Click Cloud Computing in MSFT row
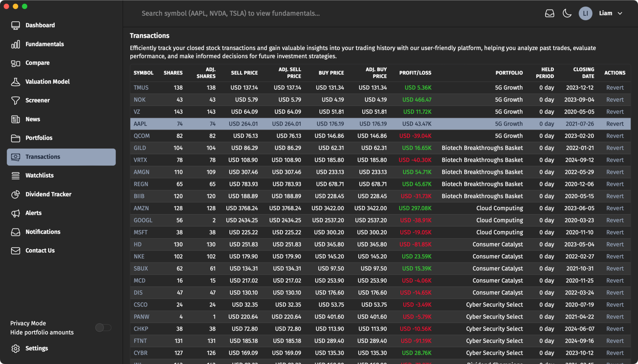Image resolution: width=638 pixels, height=364 pixels. (500, 232)
